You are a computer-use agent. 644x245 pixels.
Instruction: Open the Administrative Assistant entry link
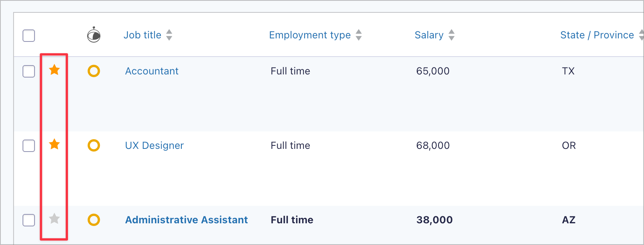click(x=186, y=220)
